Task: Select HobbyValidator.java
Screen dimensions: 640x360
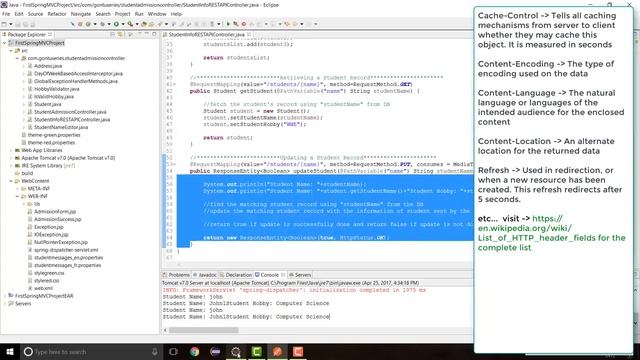Action: [56, 89]
